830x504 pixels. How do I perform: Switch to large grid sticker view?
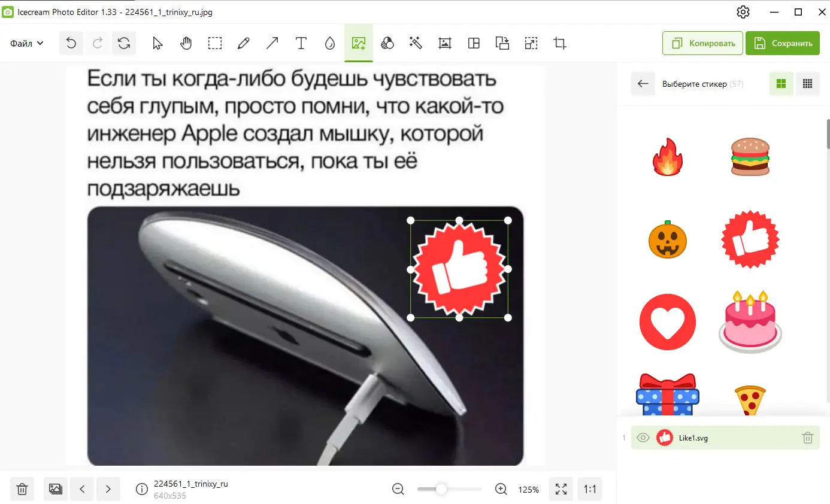coord(781,84)
